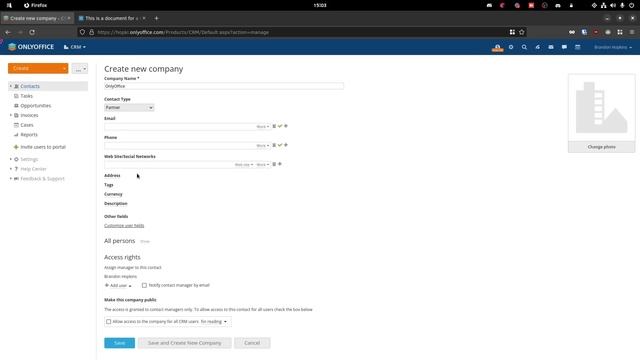The width and height of the screenshot is (640, 360).
Task: Toggle Allow access for all CRM users checkbox
Action: pos(109,322)
